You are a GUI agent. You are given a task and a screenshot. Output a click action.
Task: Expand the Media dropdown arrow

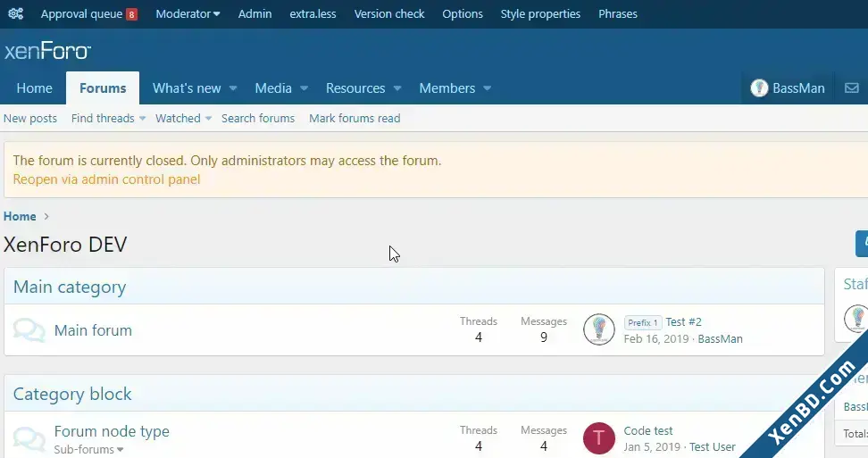point(304,88)
